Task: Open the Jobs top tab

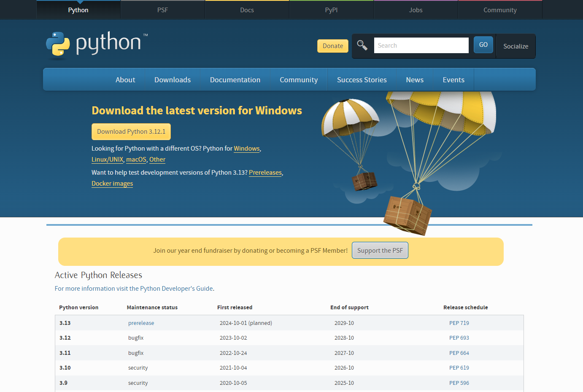Action: point(416,10)
